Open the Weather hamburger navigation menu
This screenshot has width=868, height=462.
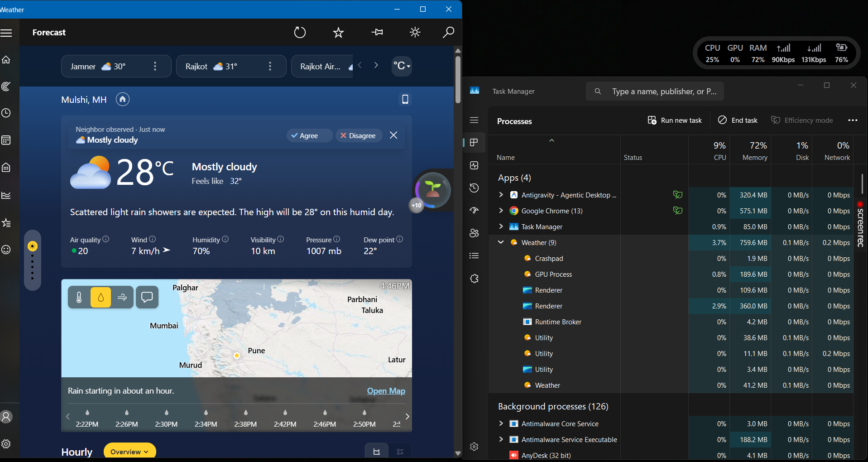pos(6,33)
